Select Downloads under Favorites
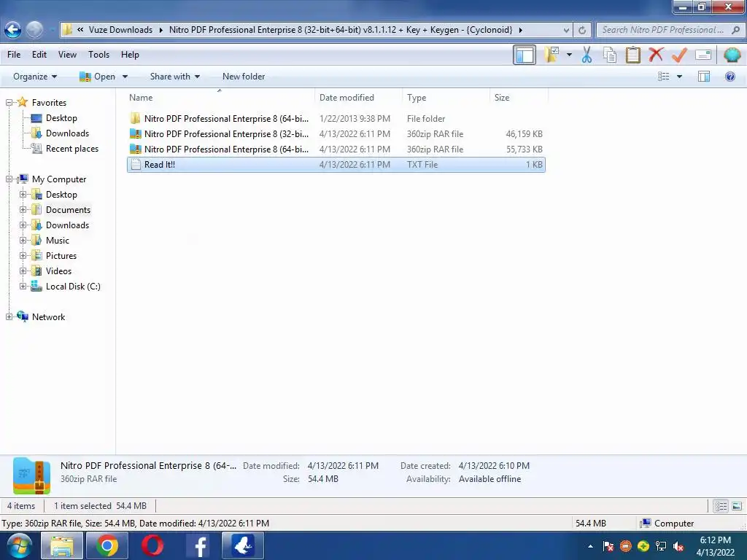The image size is (747, 560). 67,133
